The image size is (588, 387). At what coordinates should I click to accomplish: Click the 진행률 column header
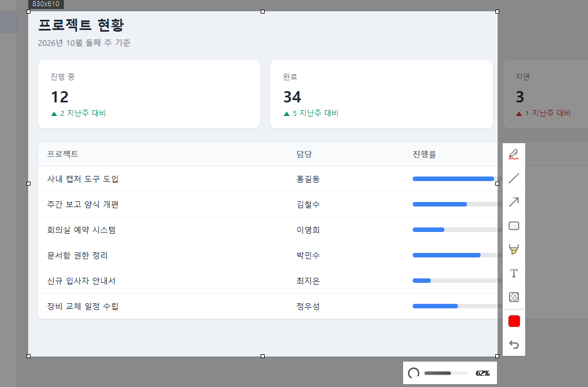tap(424, 154)
